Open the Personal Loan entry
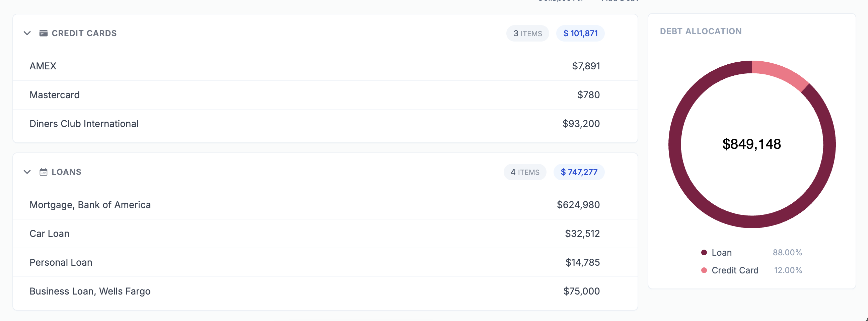This screenshot has width=868, height=321. click(x=325, y=262)
